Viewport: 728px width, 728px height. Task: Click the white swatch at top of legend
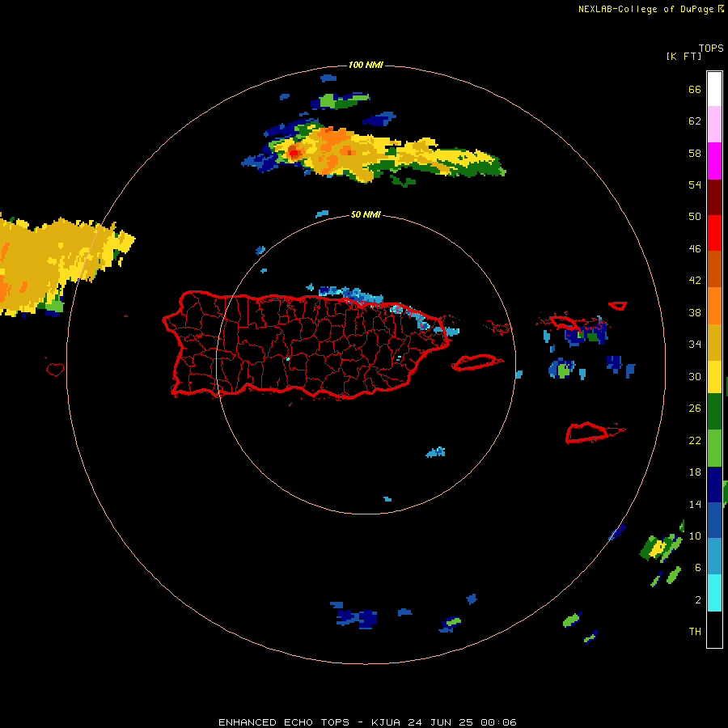pyautogui.click(x=714, y=89)
